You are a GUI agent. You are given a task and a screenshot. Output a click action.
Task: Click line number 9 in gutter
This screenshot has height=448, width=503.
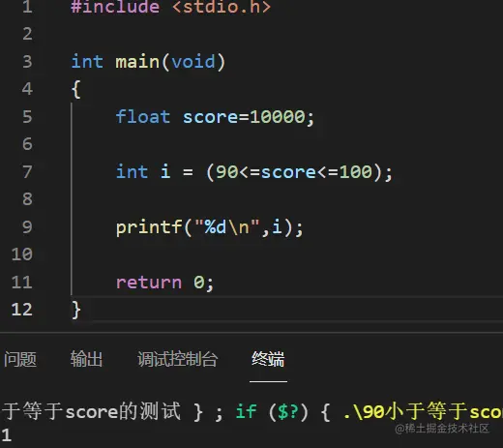[x=27, y=227]
